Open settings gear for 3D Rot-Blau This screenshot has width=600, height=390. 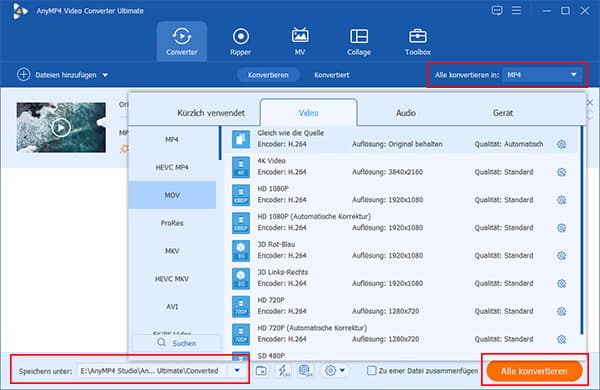561,256
